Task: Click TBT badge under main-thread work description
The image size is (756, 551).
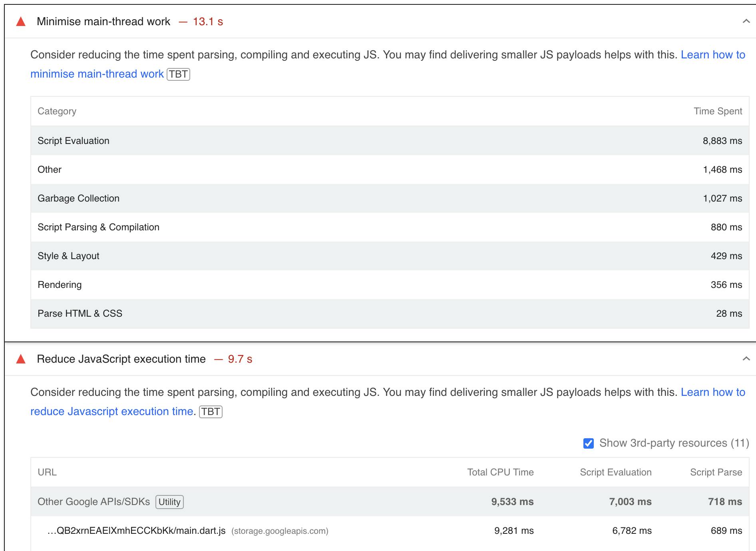Action: point(178,74)
